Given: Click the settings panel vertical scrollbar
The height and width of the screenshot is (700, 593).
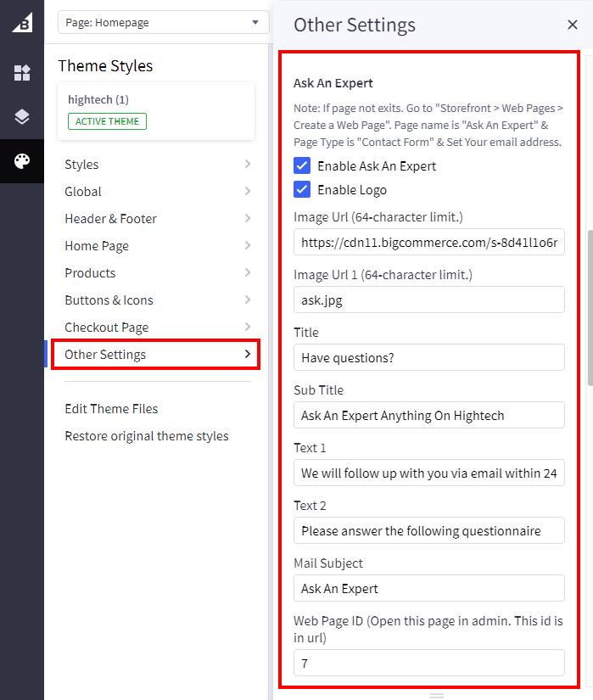Looking at the screenshot, I should [x=590, y=305].
